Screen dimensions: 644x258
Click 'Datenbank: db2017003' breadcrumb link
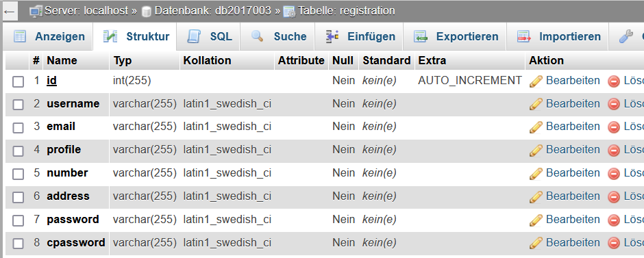pos(213,11)
